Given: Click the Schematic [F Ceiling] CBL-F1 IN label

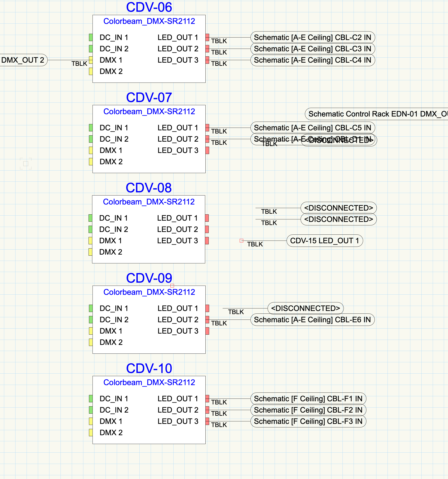Looking at the screenshot, I should point(308,399).
